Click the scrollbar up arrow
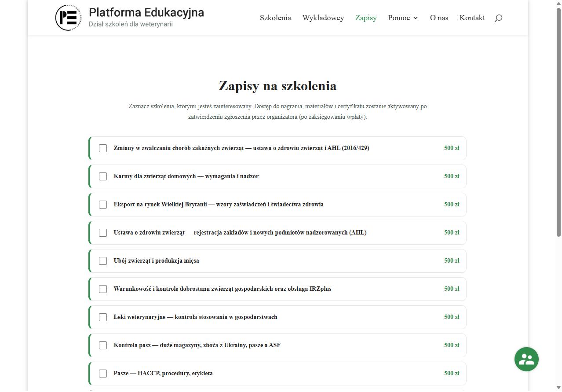Screen dimensions: 562x392 click(558, 4)
